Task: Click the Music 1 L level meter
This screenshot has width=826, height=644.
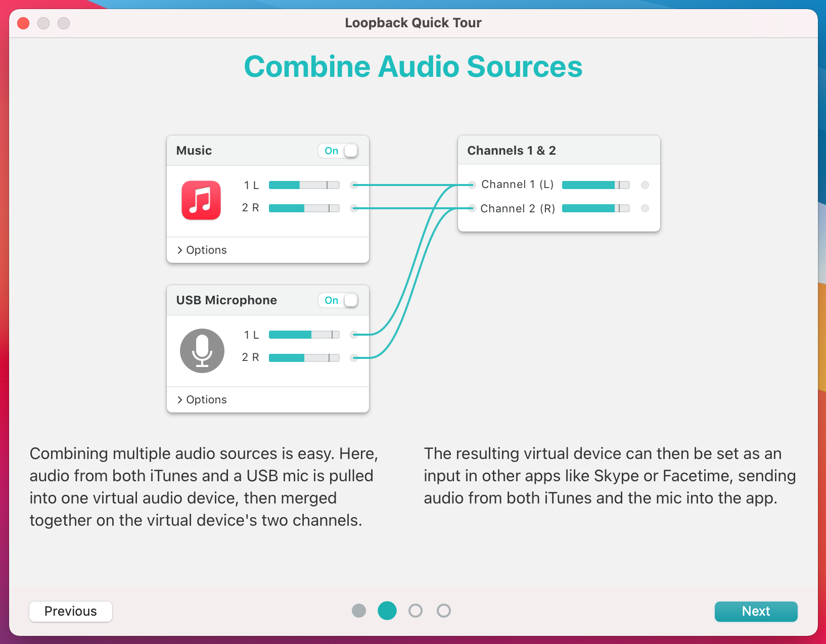Action: pyautogui.click(x=304, y=185)
